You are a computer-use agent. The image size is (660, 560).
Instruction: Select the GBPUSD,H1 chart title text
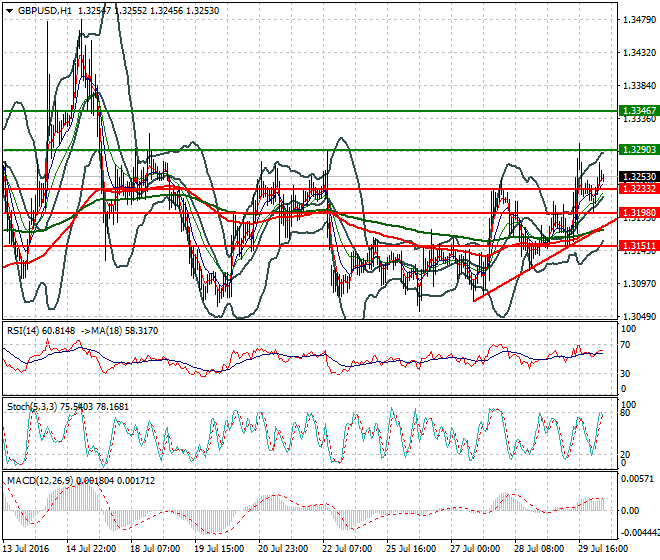pos(44,9)
